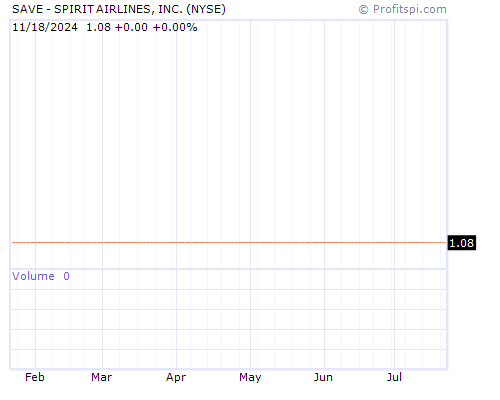Click the May axis label
500x400 pixels.
click(x=250, y=378)
